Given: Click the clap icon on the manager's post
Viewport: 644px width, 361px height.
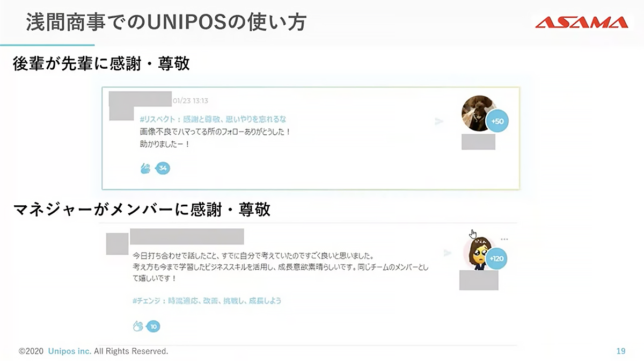Looking at the screenshot, I should (137, 326).
